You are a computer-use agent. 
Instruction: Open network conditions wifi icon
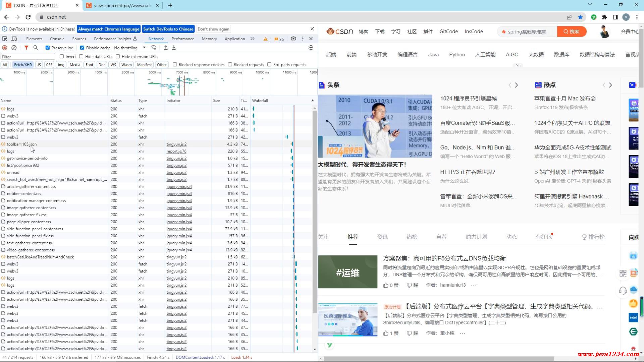(154, 48)
